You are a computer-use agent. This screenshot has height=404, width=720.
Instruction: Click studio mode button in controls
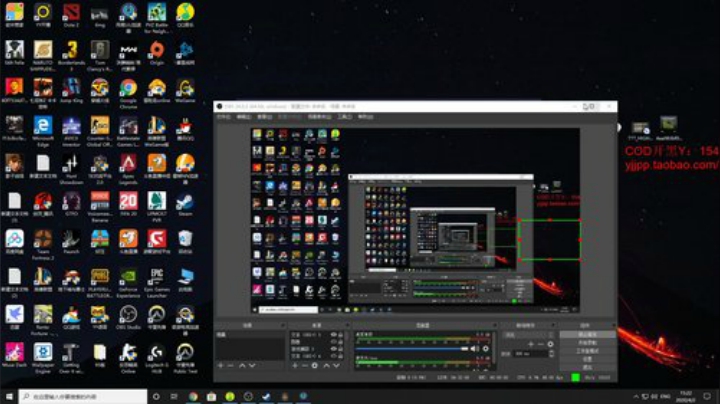click(x=587, y=351)
